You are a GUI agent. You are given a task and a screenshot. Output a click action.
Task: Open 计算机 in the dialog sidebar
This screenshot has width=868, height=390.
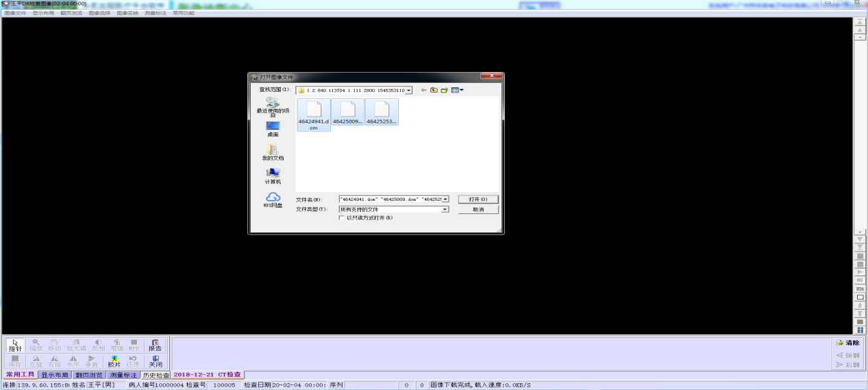click(273, 176)
